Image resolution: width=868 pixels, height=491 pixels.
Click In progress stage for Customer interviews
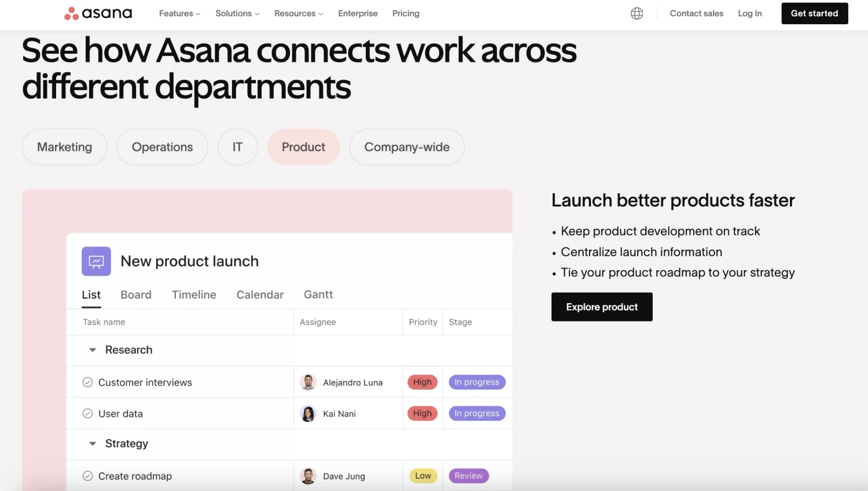[x=477, y=382]
